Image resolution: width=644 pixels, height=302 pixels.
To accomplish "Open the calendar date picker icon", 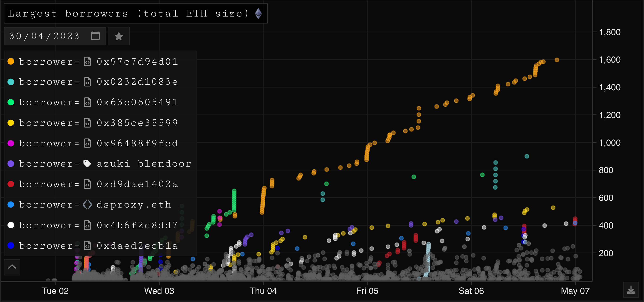I will [95, 36].
